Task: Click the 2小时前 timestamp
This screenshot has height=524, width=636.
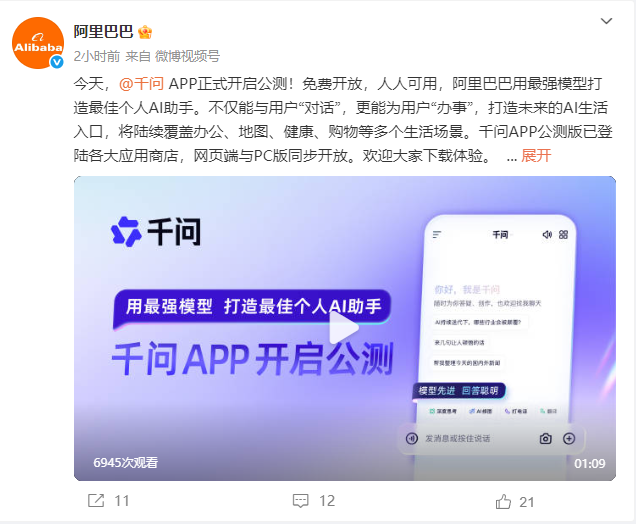Action: tap(97, 56)
